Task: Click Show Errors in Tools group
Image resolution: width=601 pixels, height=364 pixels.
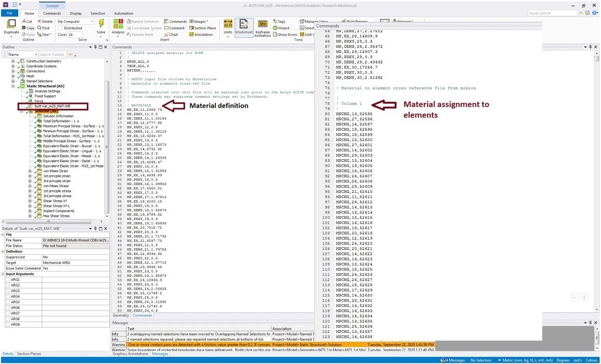Action: (285, 34)
